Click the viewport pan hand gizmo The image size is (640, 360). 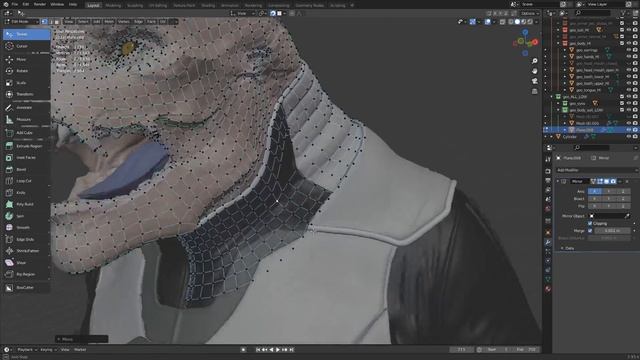pos(535,71)
